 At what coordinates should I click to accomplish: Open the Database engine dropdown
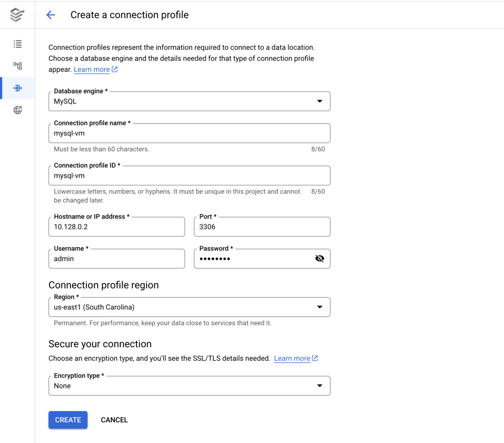[x=189, y=101]
